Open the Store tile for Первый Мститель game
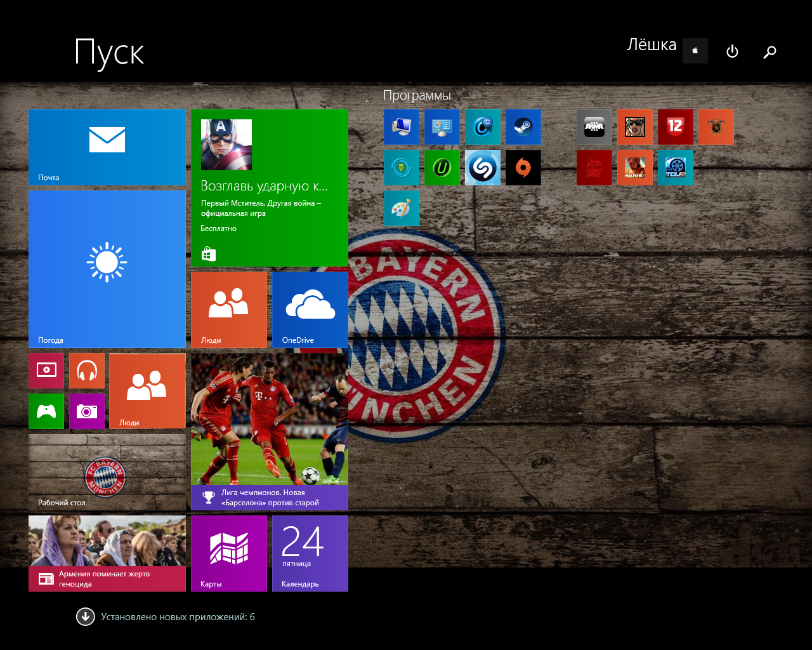The image size is (812, 650). [270, 188]
